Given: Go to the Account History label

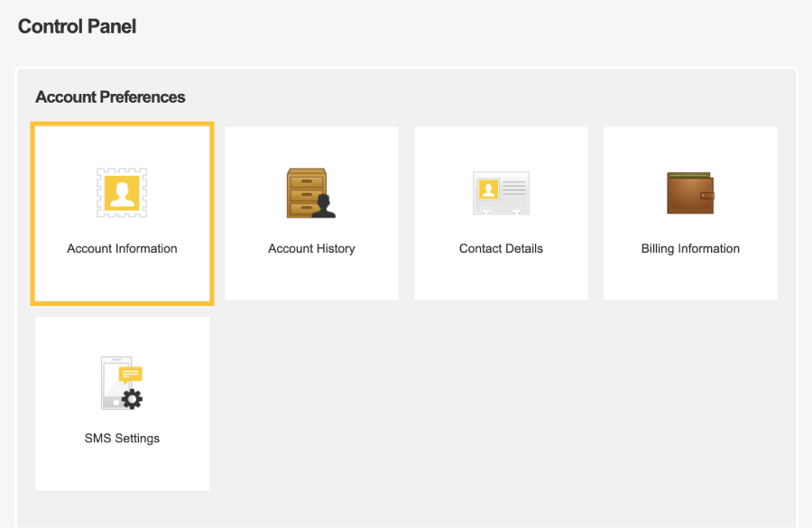Looking at the screenshot, I should [x=311, y=249].
